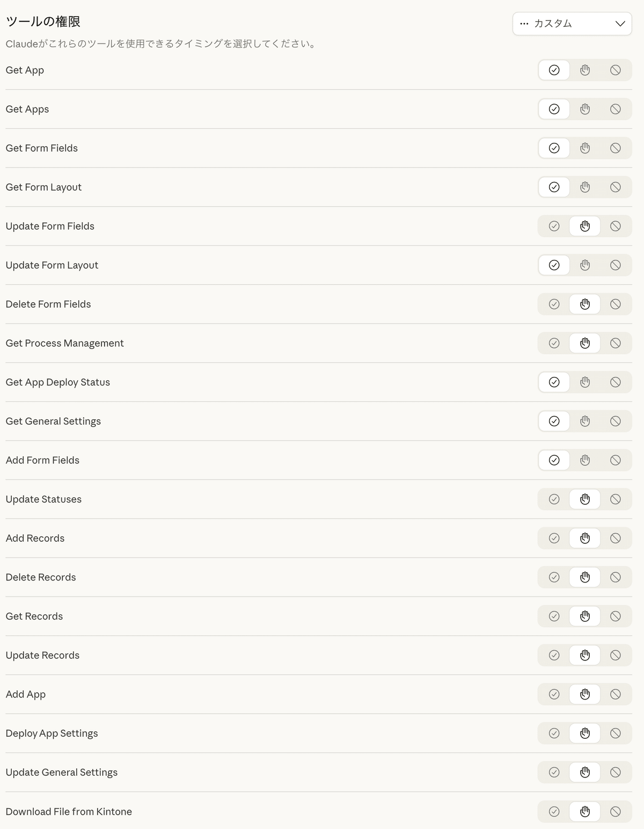
Task: Set Add Form Fields to needs approval
Action: [584, 461]
